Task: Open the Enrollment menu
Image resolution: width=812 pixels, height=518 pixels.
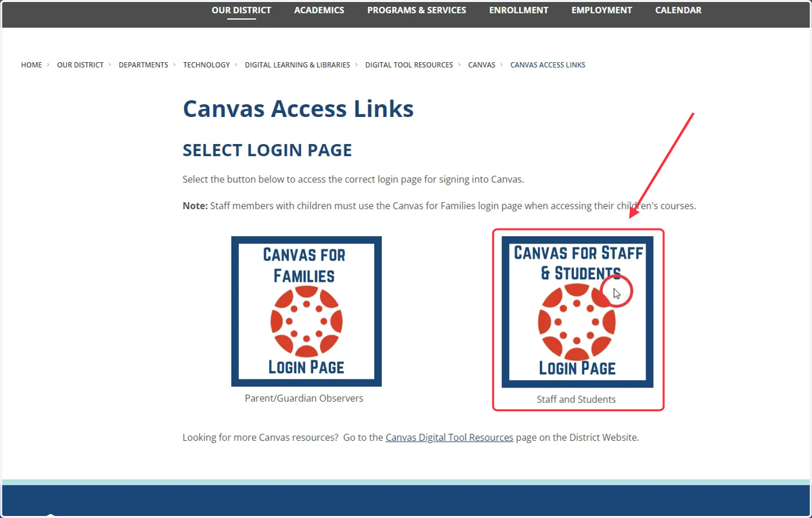Action: coord(519,10)
